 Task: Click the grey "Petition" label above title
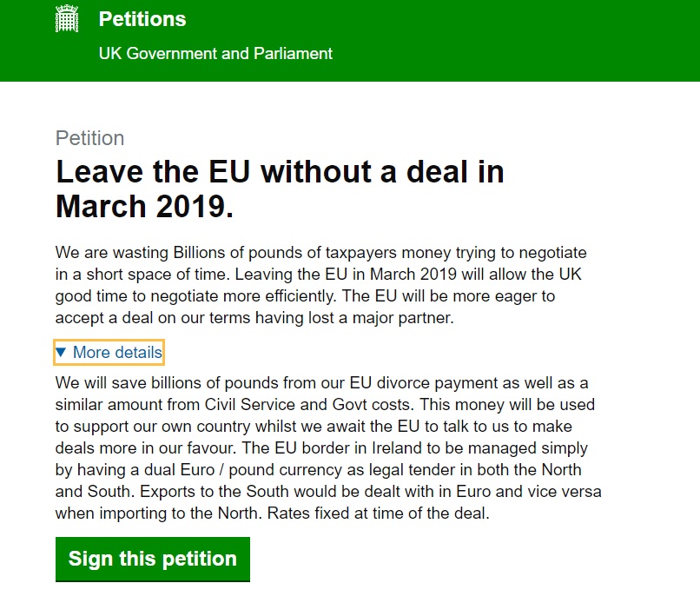[89, 138]
